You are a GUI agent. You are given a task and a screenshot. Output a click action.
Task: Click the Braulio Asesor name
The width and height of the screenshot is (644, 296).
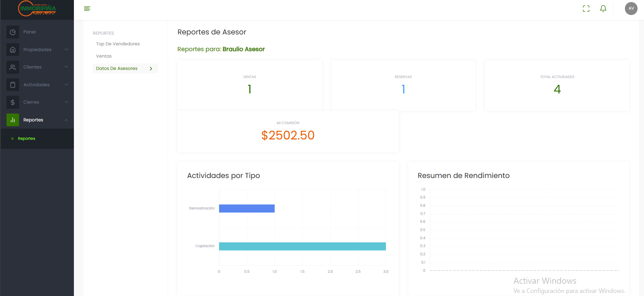tap(244, 49)
